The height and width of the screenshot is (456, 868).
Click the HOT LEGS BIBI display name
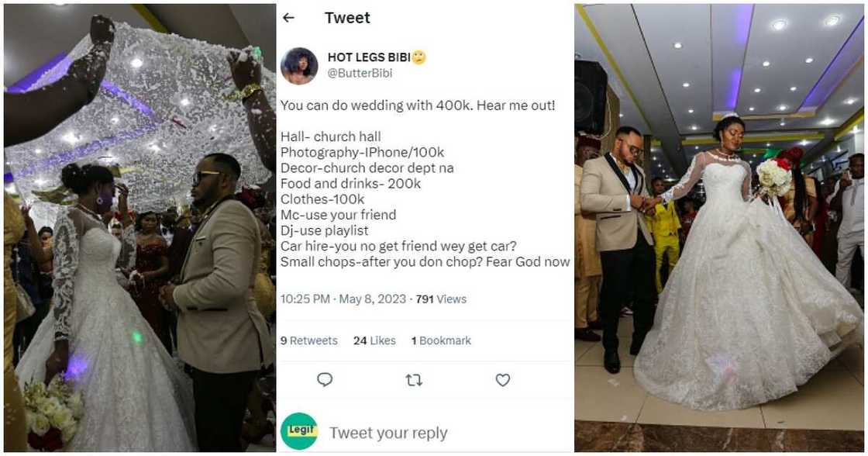[368, 57]
